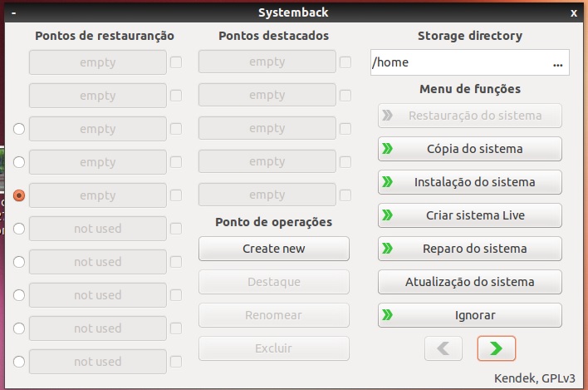Click the Renomear button
Image resolution: width=588 pixels, height=390 pixels.
(x=274, y=315)
